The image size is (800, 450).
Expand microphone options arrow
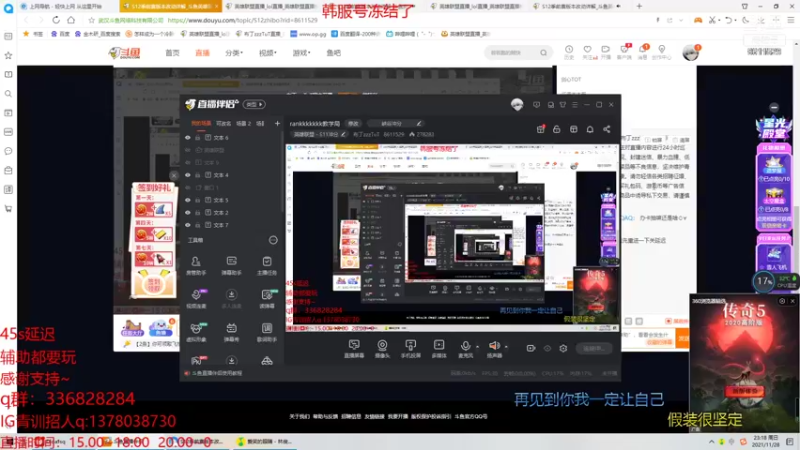(x=477, y=347)
